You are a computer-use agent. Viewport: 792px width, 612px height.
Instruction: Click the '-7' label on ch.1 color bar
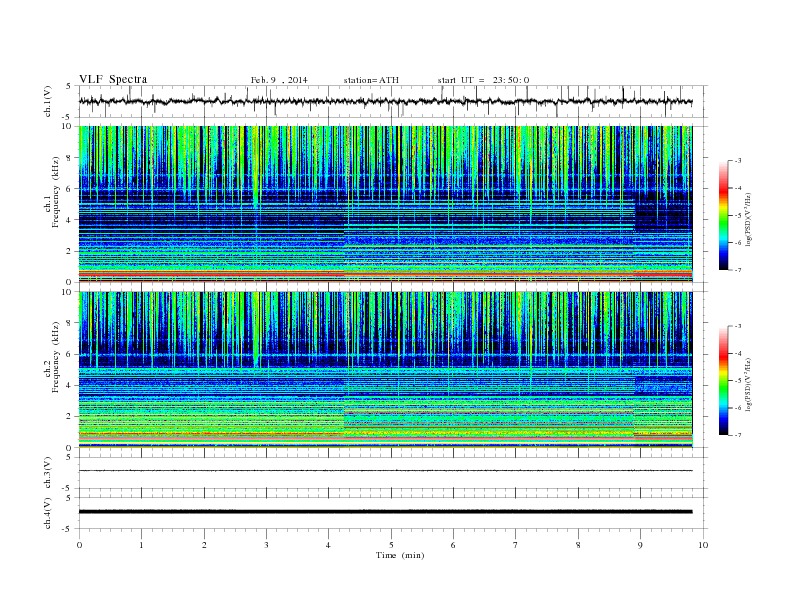(738, 270)
